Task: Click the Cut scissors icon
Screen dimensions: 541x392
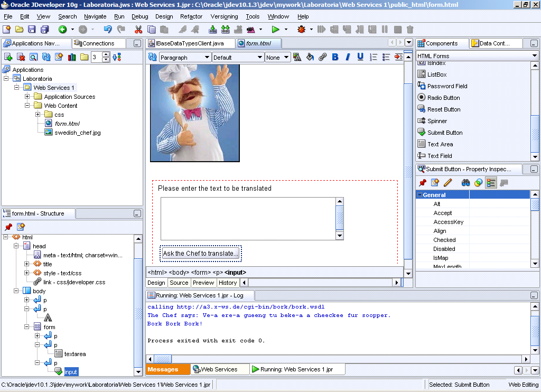Action: tap(138, 30)
